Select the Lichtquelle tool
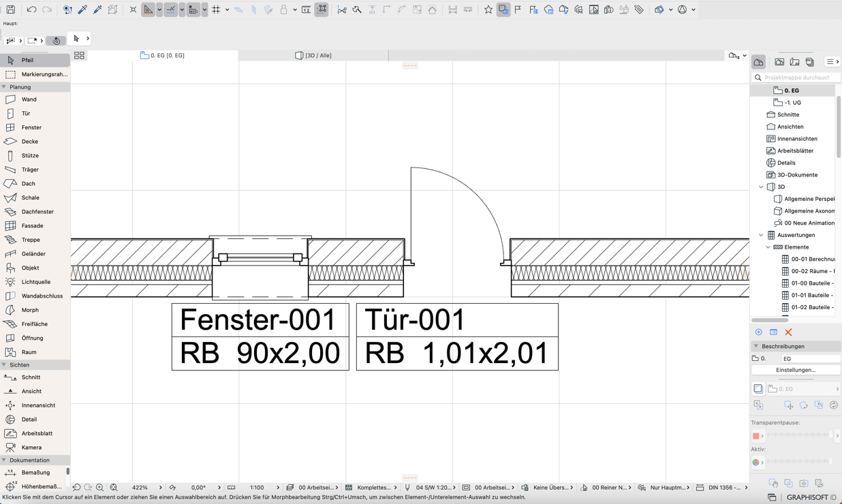Image resolution: width=842 pixels, height=504 pixels. pos(35,282)
